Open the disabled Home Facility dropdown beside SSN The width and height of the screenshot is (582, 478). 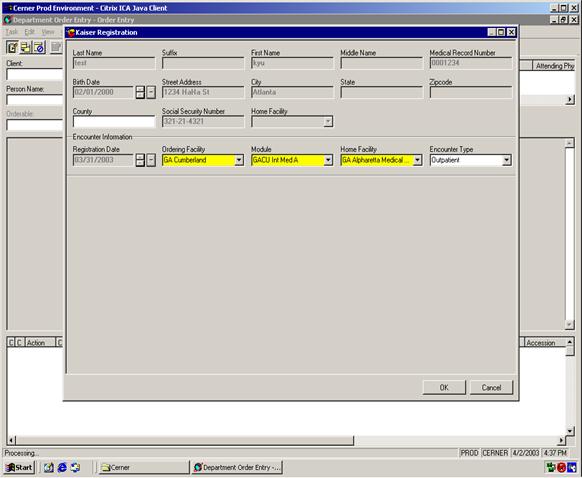pyautogui.click(x=328, y=121)
